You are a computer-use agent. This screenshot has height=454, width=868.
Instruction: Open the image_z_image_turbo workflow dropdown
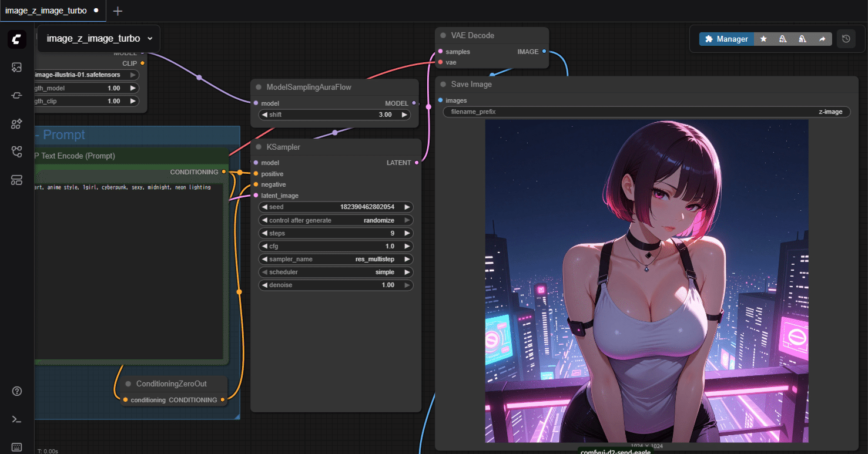point(98,38)
